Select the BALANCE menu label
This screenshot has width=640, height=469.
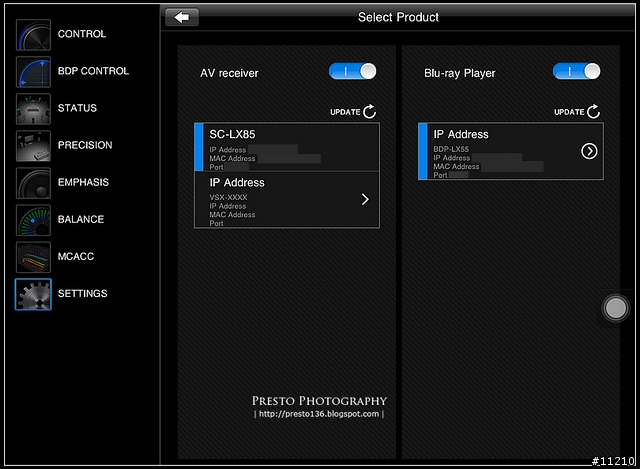point(81,220)
